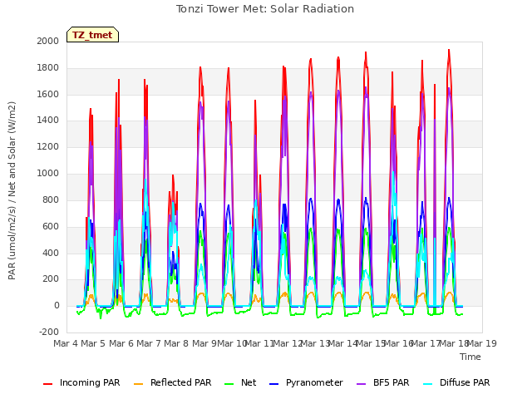This screenshot has width=532, height=399.
Task: Click the Mar 7 x-axis label
Action: pos(149,343)
